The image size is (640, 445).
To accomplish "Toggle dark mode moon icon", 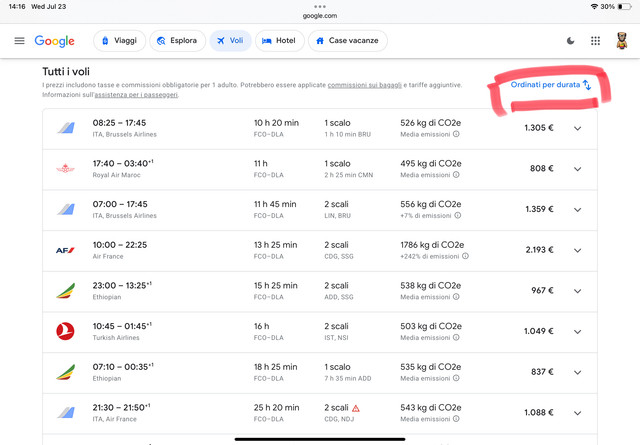I will tap(570, 41).
